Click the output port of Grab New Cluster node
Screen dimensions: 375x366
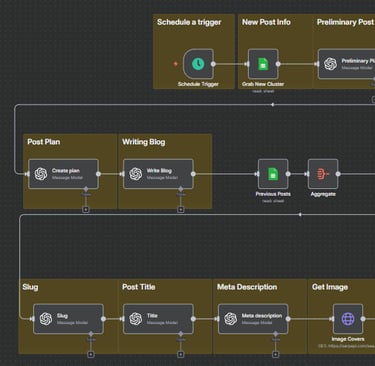point(278,64)
